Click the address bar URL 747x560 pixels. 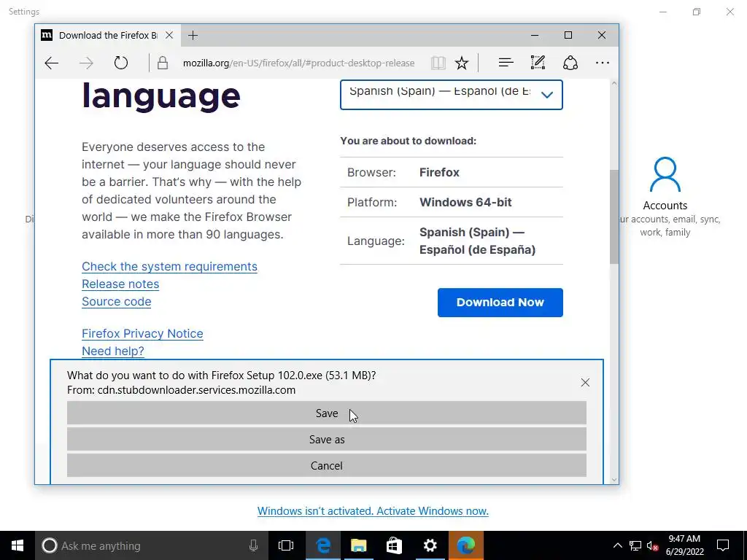point(298,63)
